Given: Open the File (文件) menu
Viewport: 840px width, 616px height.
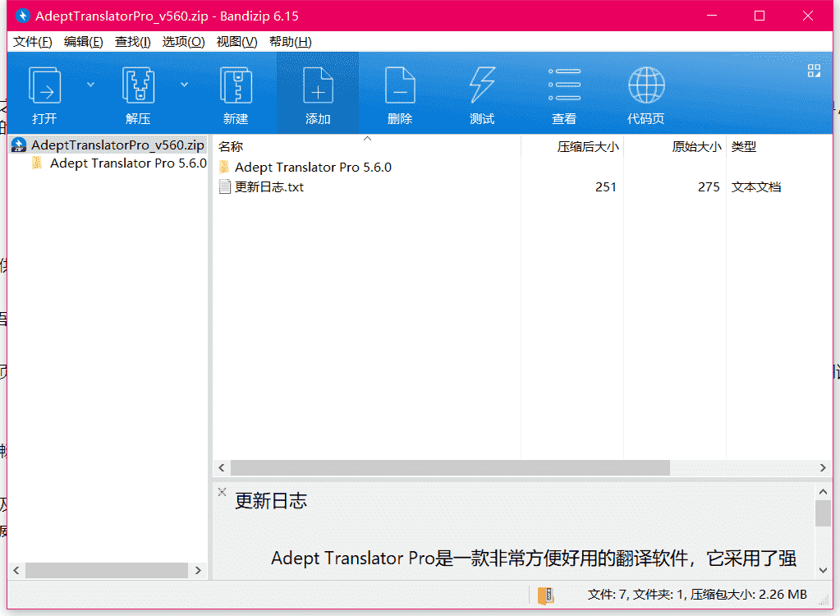Looking at the screenshot, I should pyautogui.click(x=33, y=42).
